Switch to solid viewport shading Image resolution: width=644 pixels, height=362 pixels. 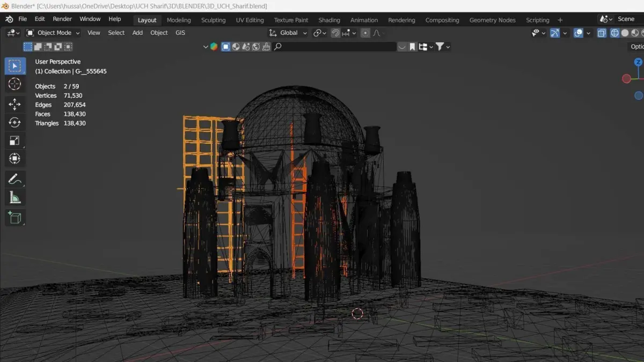pos(625,33)
